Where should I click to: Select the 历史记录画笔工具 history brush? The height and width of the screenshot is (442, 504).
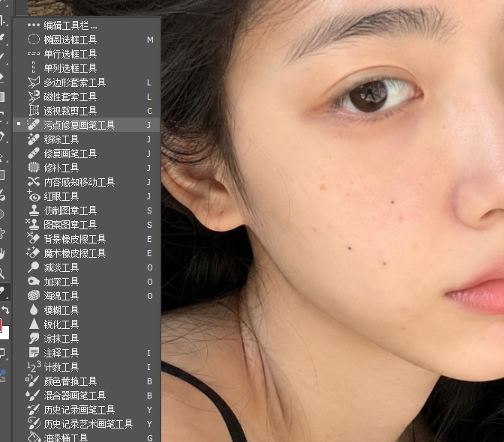point(86,410)
